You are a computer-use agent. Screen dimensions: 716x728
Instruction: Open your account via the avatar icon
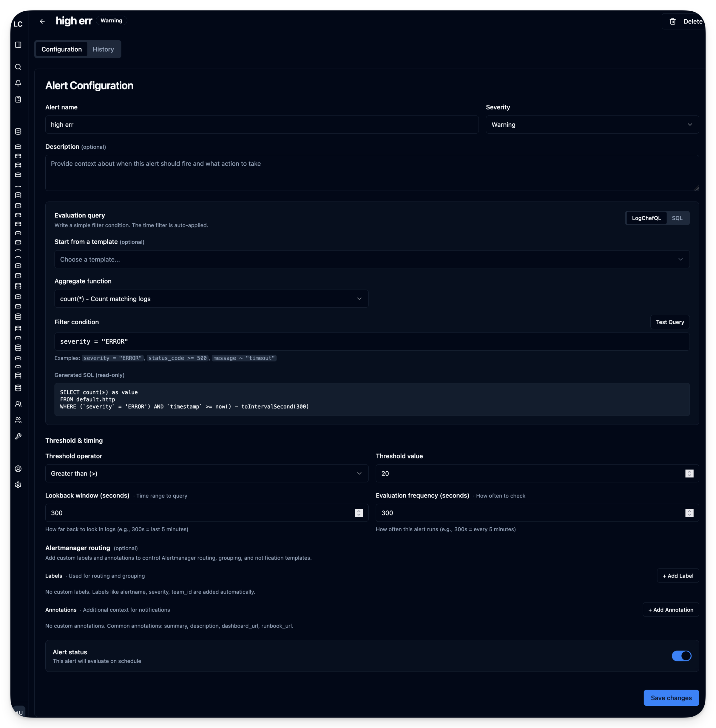tap(18, 468)
